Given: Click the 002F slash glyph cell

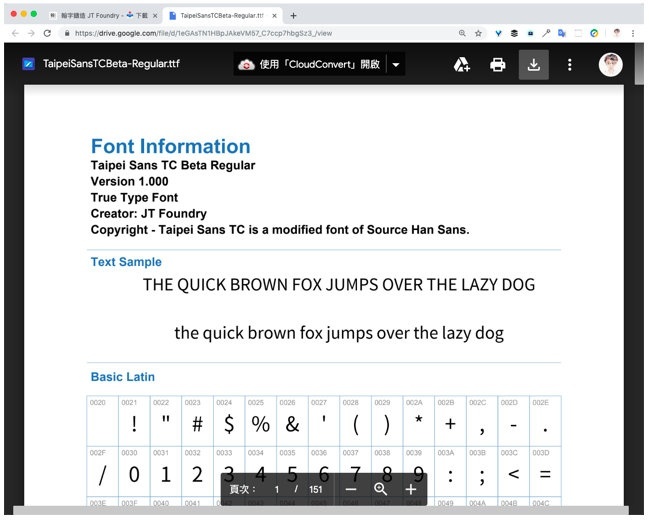Looking at the screenshot, I should [103, 471].
